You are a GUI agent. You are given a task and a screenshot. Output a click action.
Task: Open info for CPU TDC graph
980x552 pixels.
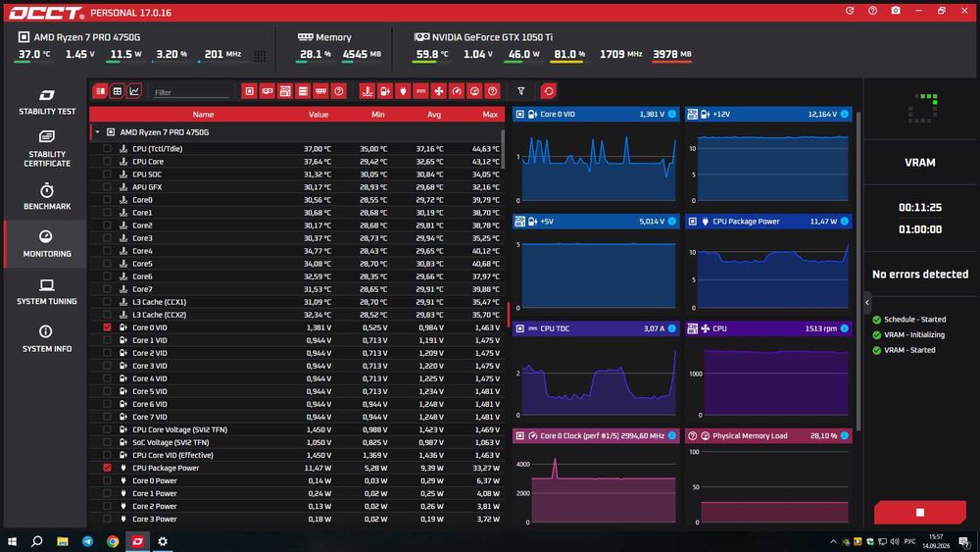(x=672, y=328)
